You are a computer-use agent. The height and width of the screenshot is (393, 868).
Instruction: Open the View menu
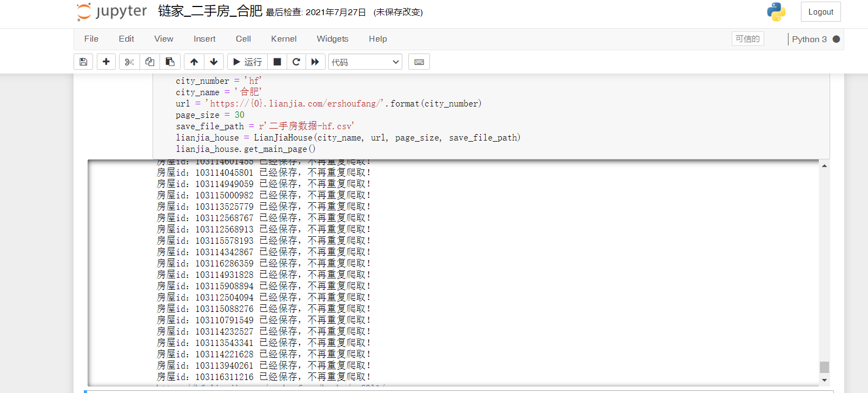click(x=164, y=39)
